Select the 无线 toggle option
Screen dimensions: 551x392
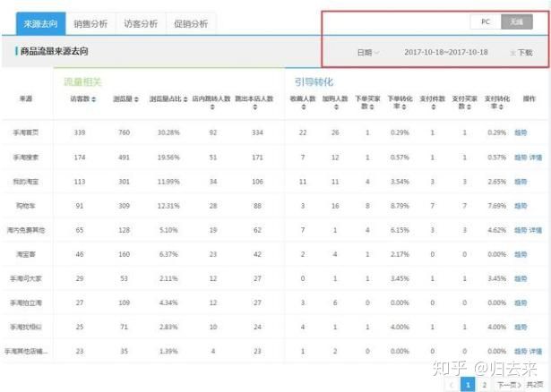[516, 21]
